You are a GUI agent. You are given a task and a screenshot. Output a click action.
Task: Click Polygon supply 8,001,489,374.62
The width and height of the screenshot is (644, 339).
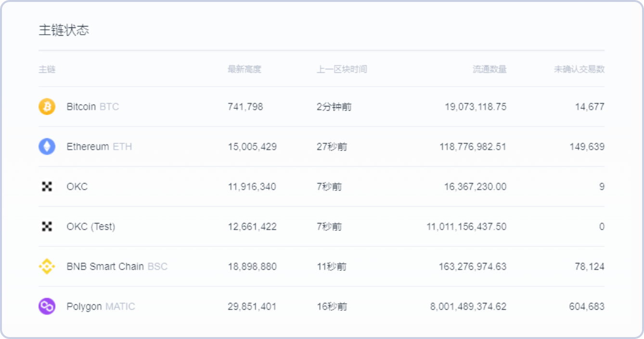[x=468, y=306]
